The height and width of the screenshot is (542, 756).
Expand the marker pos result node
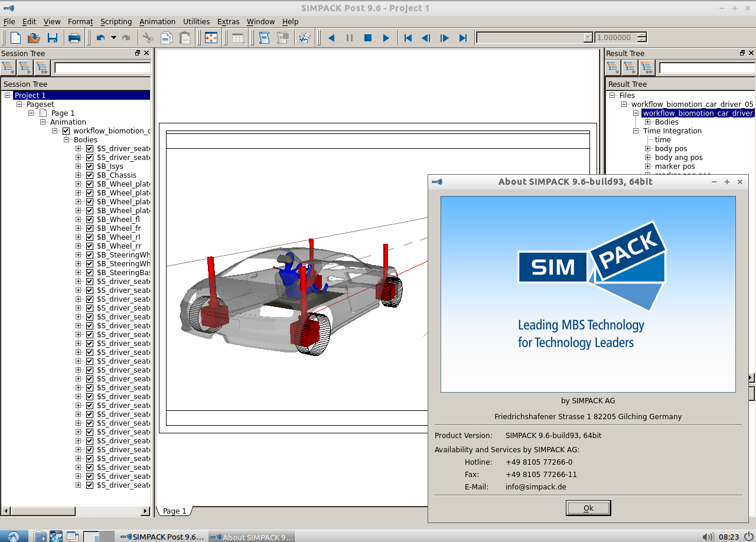point(648,166)
